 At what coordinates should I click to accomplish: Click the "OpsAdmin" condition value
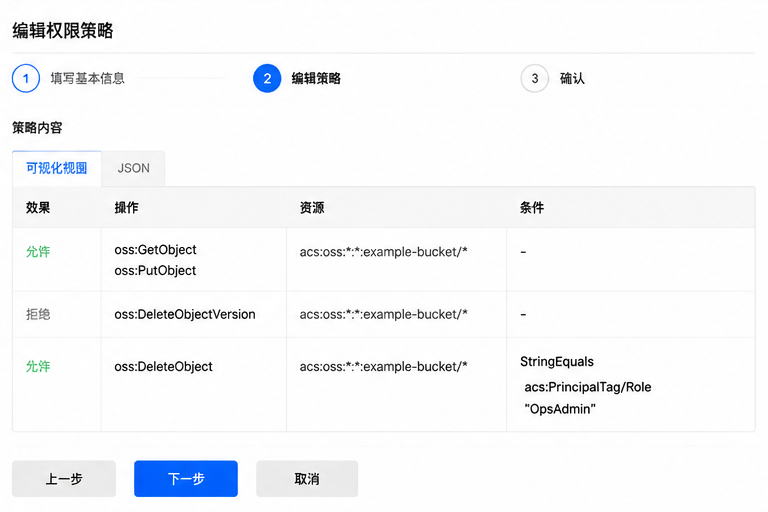pos(560,409)
